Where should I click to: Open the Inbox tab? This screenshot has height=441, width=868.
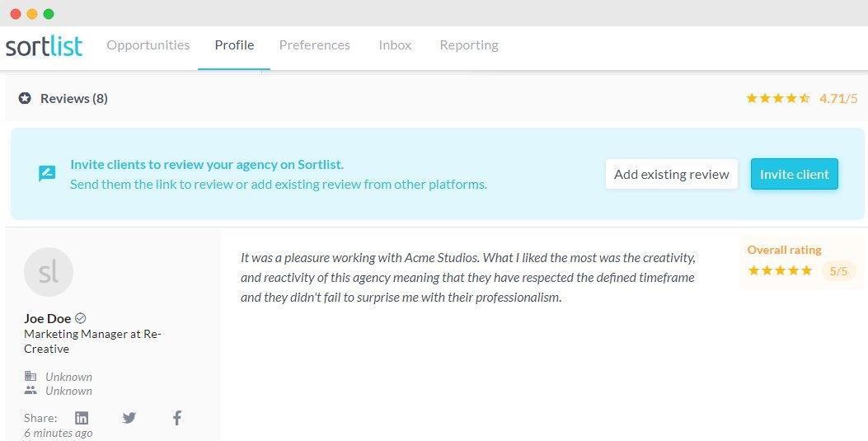[395, 45]
